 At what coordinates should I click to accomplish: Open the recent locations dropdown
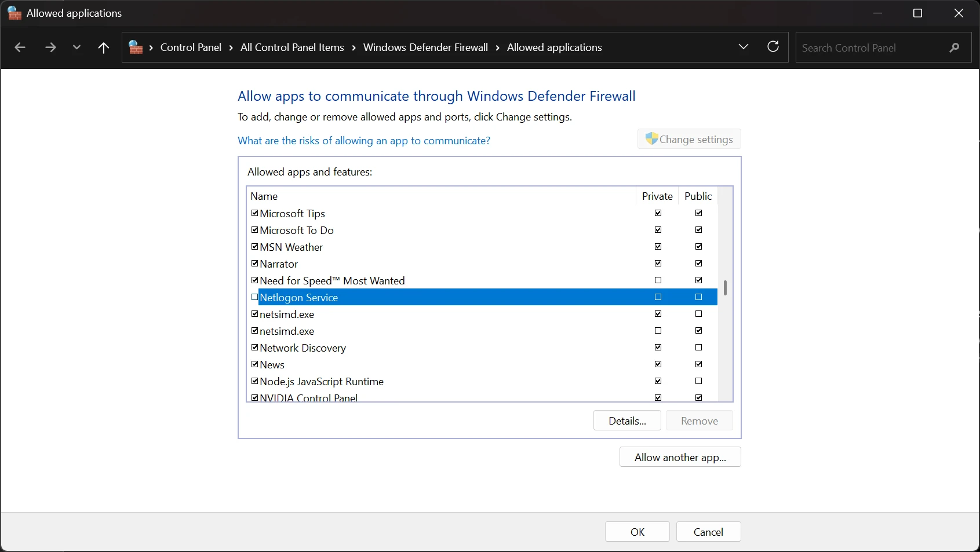[x=76, y=47]
